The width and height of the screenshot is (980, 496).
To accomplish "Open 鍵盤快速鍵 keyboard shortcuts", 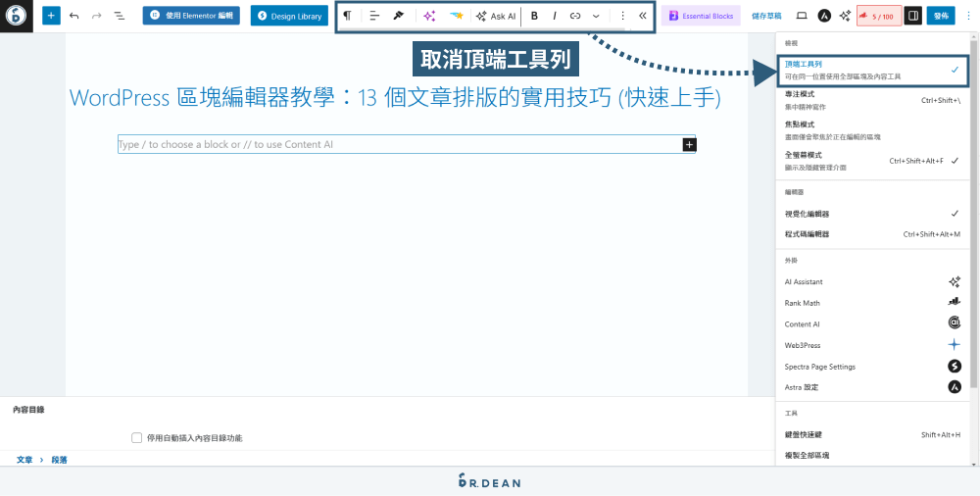I will pos(872,434).
